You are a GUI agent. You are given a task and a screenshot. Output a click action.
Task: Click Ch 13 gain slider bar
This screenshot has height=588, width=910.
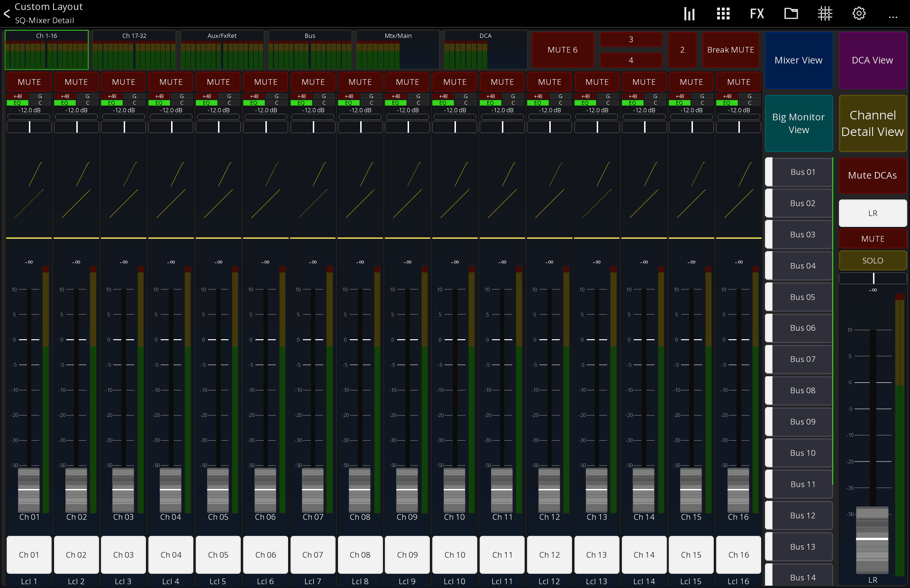tap(597, 117)
